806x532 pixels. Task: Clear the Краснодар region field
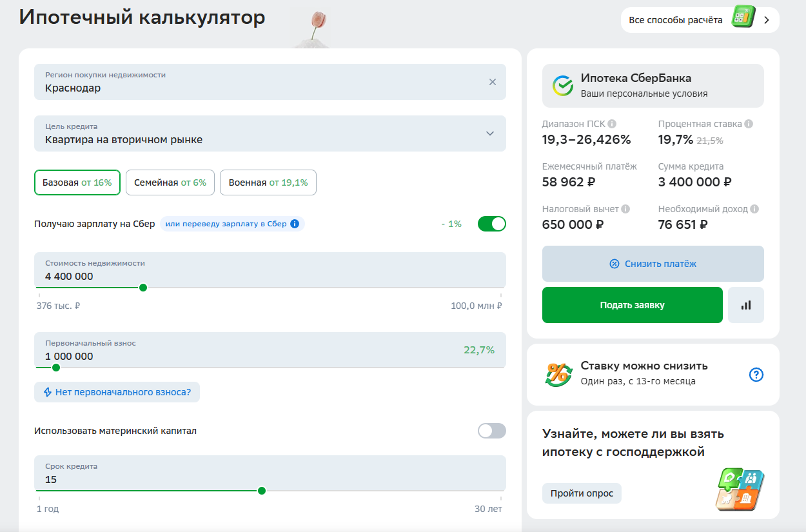(493, 82)
